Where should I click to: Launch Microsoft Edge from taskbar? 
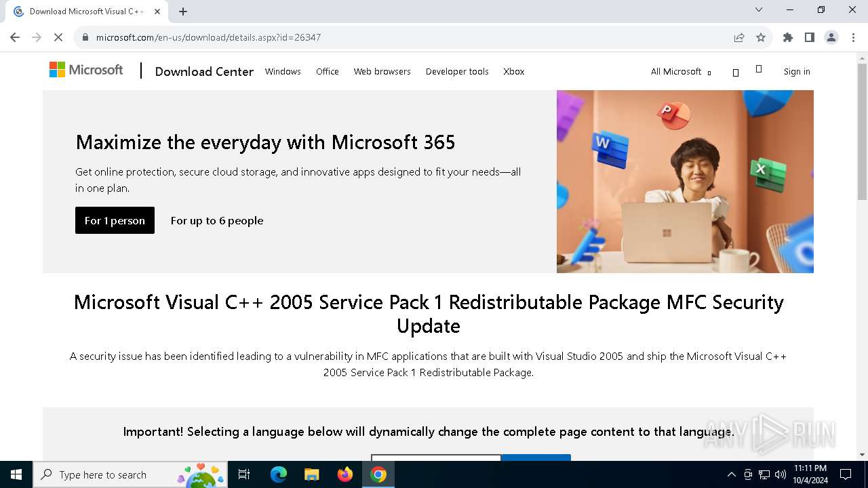(x=279, y=474)
